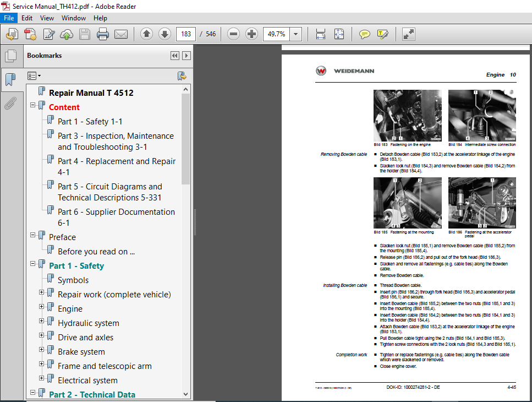Screen dimensions: 532x402
Task: Select the Brake system bookmark text
Action: 81,352
